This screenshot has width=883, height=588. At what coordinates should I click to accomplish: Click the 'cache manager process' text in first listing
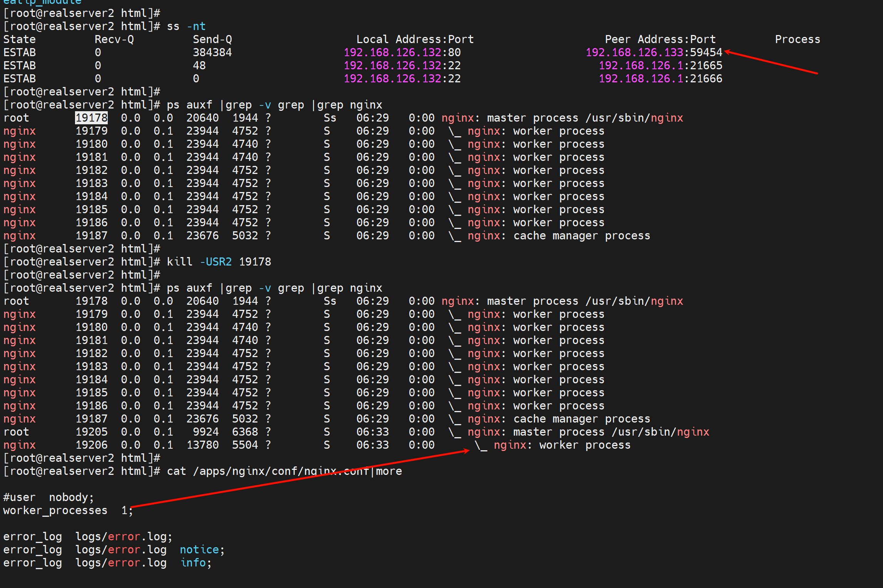[x=581, y=236]
